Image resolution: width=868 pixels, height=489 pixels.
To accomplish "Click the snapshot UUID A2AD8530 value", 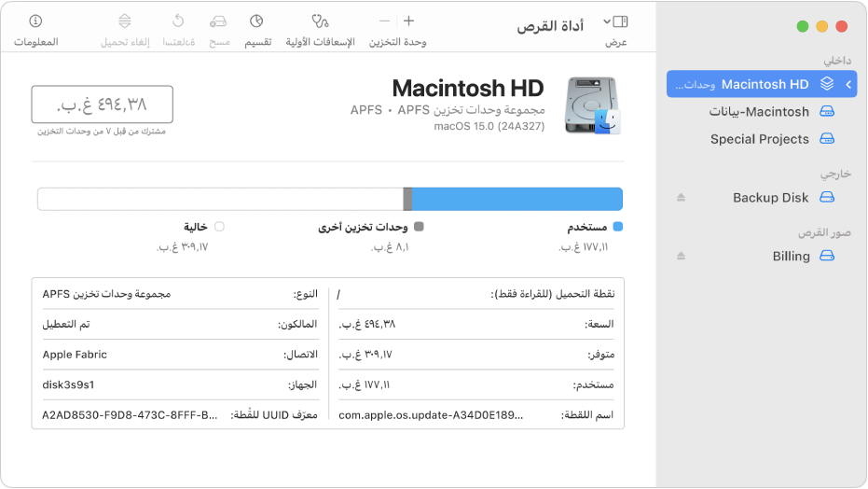I will click(131, 414).
